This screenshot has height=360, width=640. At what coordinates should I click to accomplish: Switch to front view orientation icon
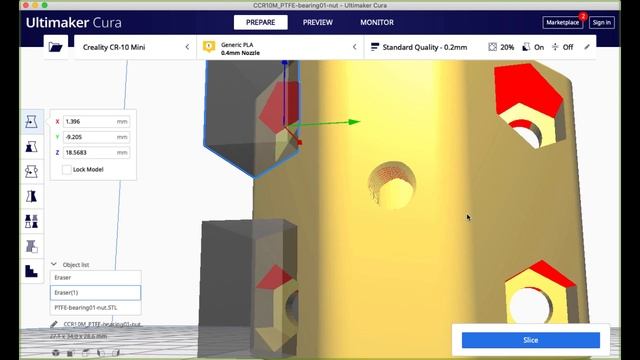point(70,352)
